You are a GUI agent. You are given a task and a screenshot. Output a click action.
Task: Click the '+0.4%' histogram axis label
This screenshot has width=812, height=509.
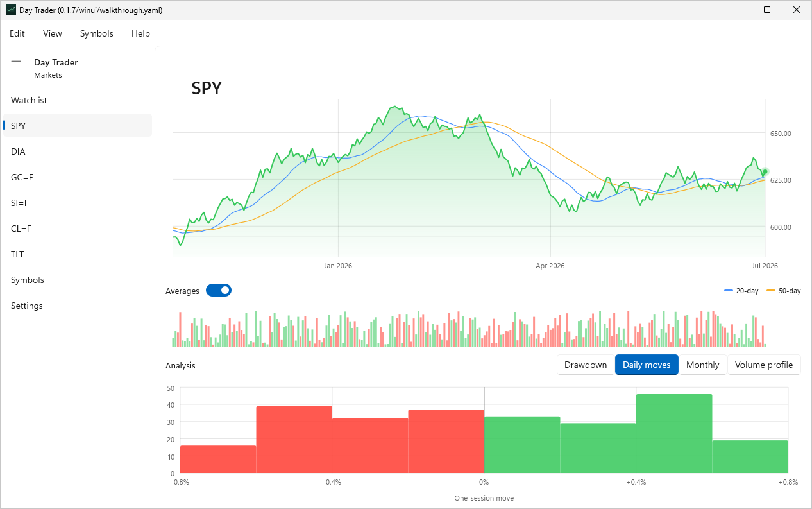pyautogui.click(x=636, y=482)
